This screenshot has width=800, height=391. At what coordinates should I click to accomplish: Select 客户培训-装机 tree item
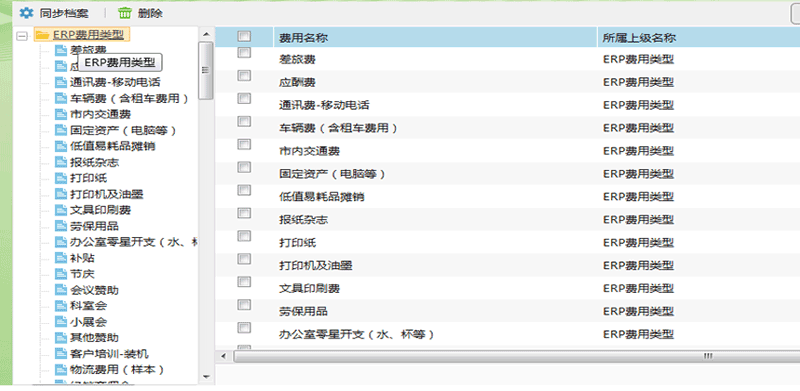click(x=109, y=354)
